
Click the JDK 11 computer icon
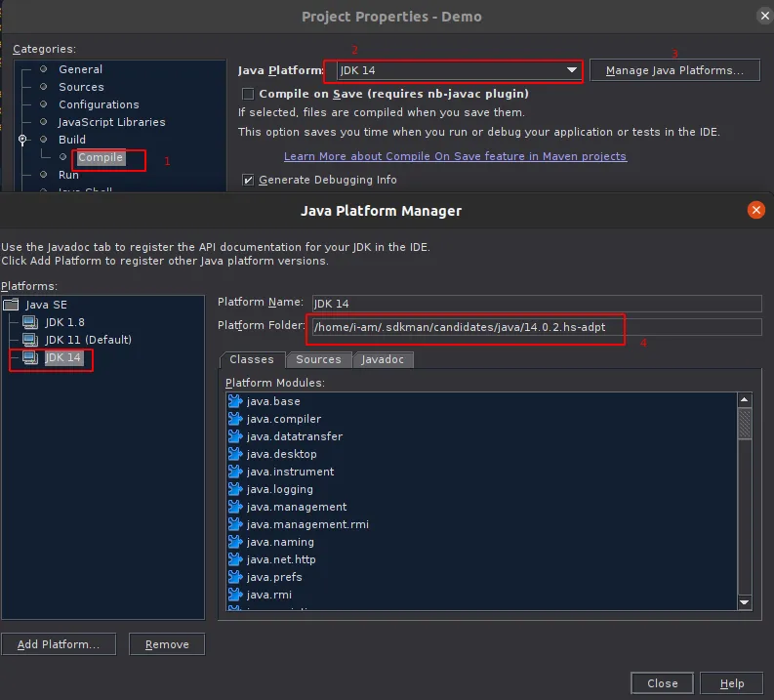(x=30, y=340)
